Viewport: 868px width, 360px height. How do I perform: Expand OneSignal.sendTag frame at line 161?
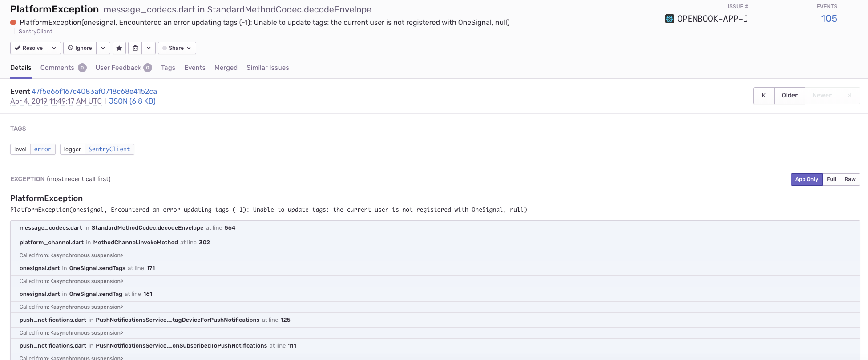pyautogui.click(x=435, y=294)
